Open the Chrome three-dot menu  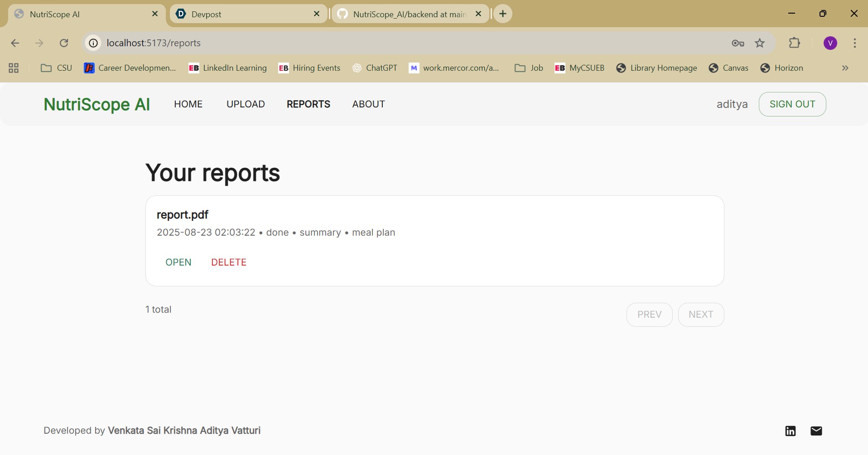pos(855,43)
